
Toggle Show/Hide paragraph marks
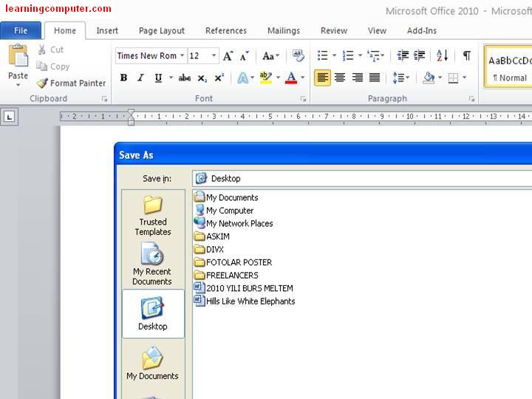[x=467, y=55]
